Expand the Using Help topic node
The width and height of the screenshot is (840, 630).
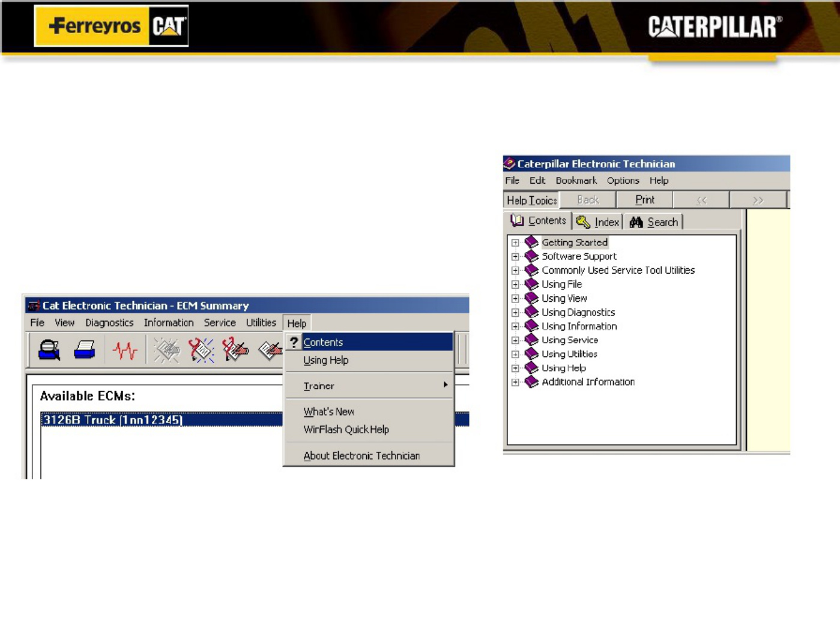click(x=515, y=368)
